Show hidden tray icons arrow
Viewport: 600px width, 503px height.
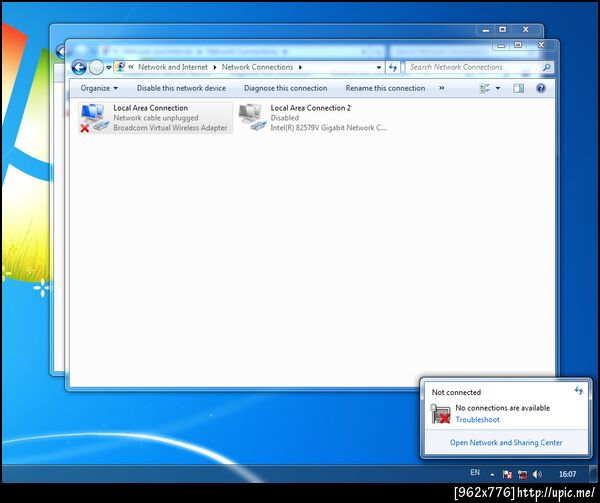pyautogui.click(x=492, y=475)
